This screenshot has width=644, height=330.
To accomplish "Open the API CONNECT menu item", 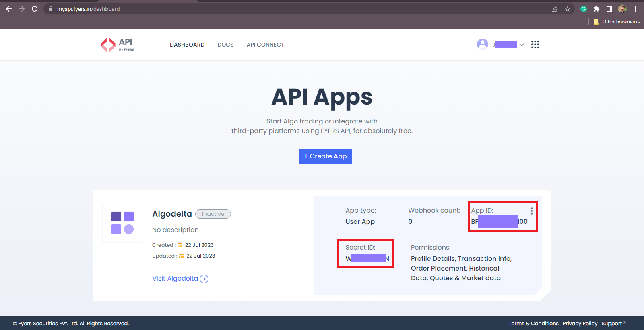I will tap(265, 45).
